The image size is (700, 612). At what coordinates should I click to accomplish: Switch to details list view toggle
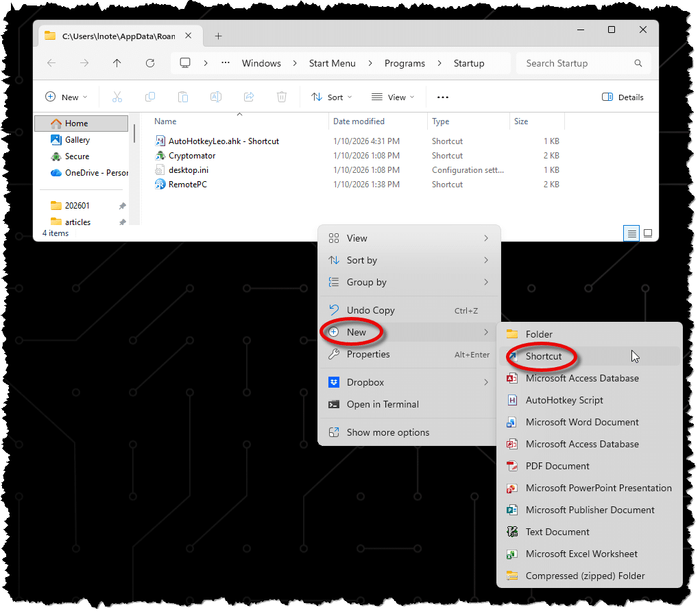coord(631,233)
